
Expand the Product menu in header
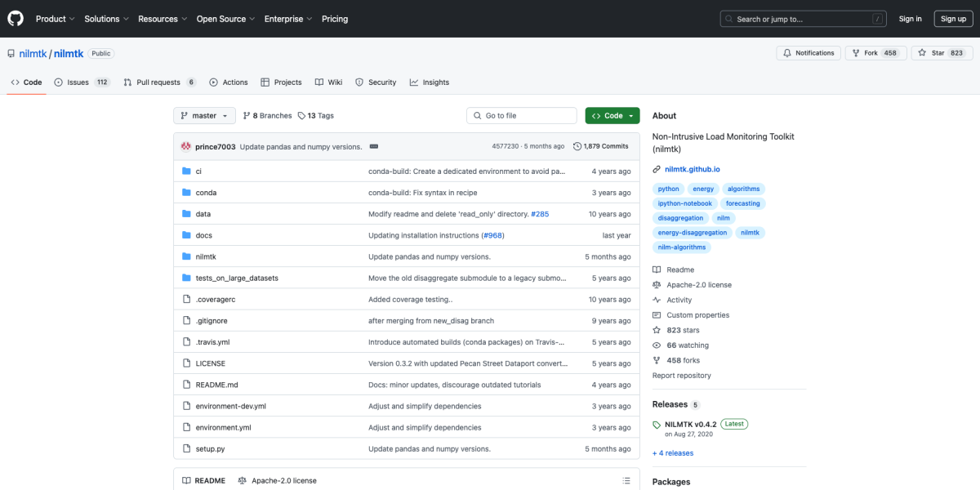(x=56, y=19)
